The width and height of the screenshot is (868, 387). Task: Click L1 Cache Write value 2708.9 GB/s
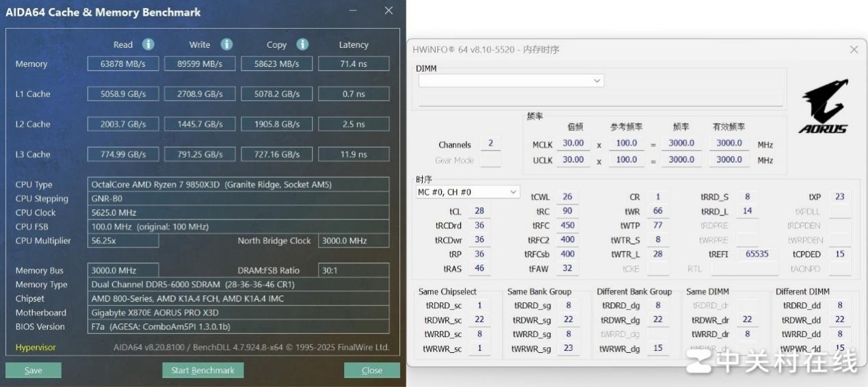pyautogui.click(x=200, y=94)
